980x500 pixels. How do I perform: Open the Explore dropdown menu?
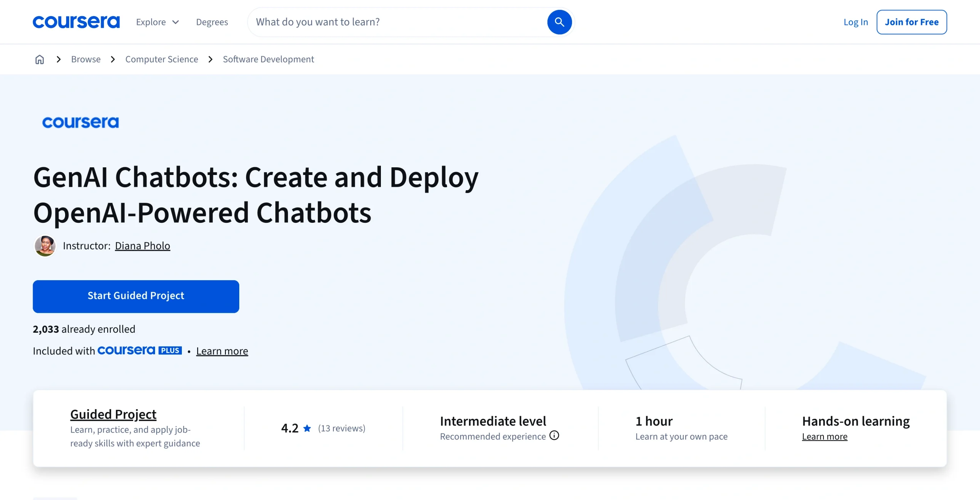pyautogui.click(x=157, y=22)
